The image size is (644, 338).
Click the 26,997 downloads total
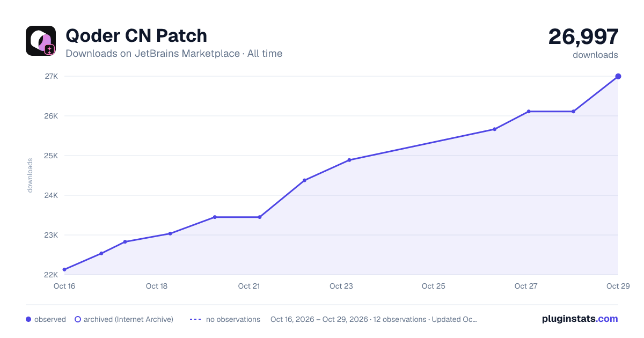click(x=583, y=36)
